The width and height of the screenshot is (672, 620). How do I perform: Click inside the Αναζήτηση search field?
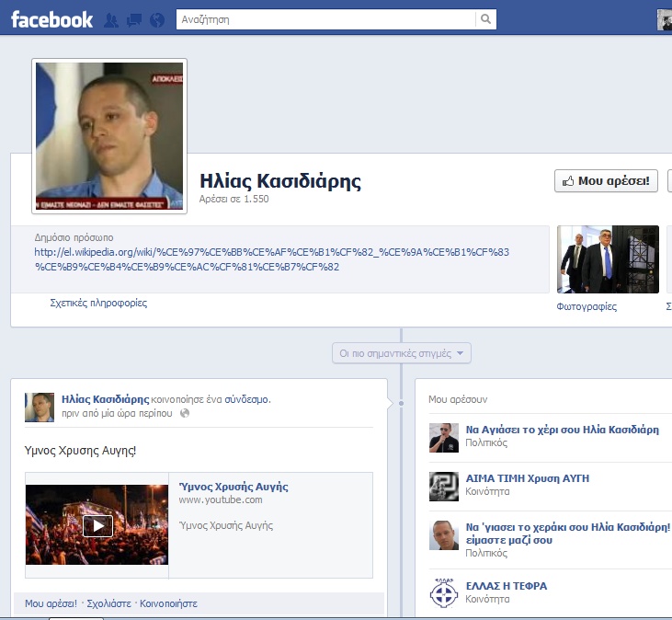[326, 19]
